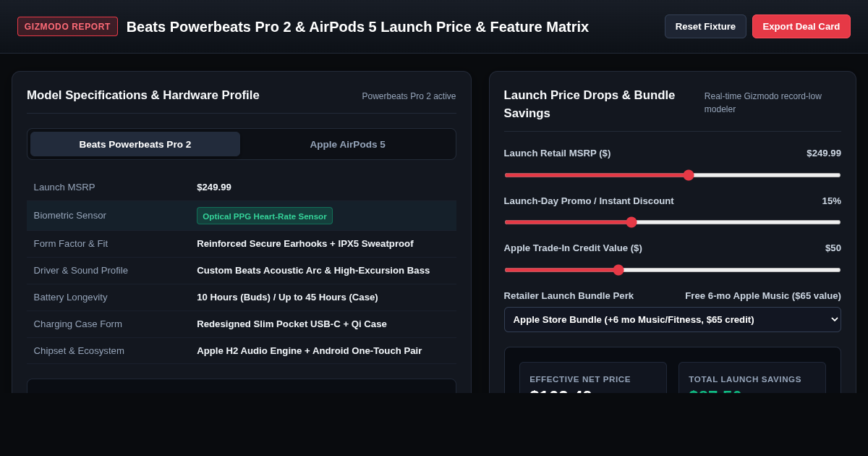Click Reinforced Secure Earhooks + IPX5 Sweatproof text
Screen dimensions: 868x456
pos(305,244)
